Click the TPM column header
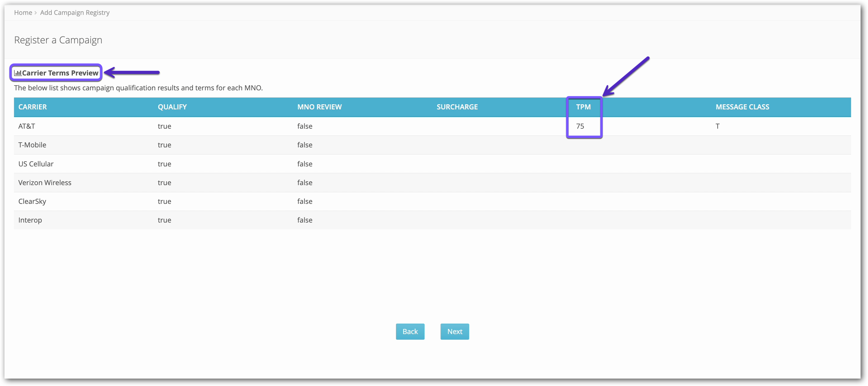This screenshot has width=868, height=386. tap(583, 107)
